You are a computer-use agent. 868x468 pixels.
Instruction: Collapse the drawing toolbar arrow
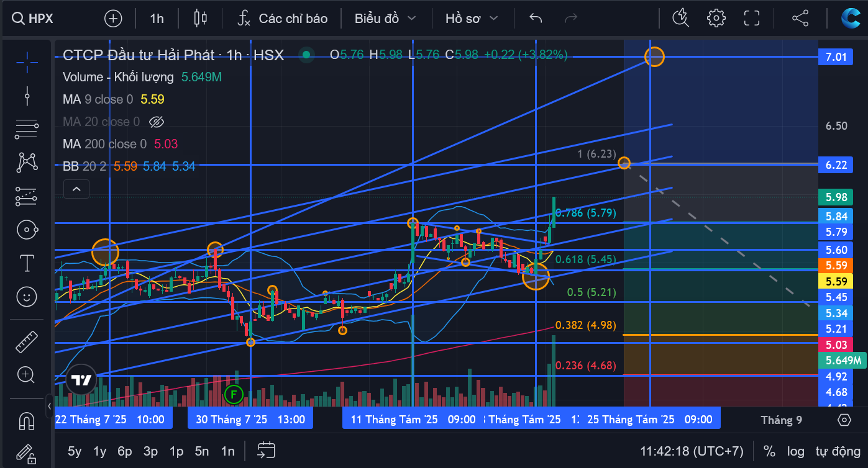[49, 407]
